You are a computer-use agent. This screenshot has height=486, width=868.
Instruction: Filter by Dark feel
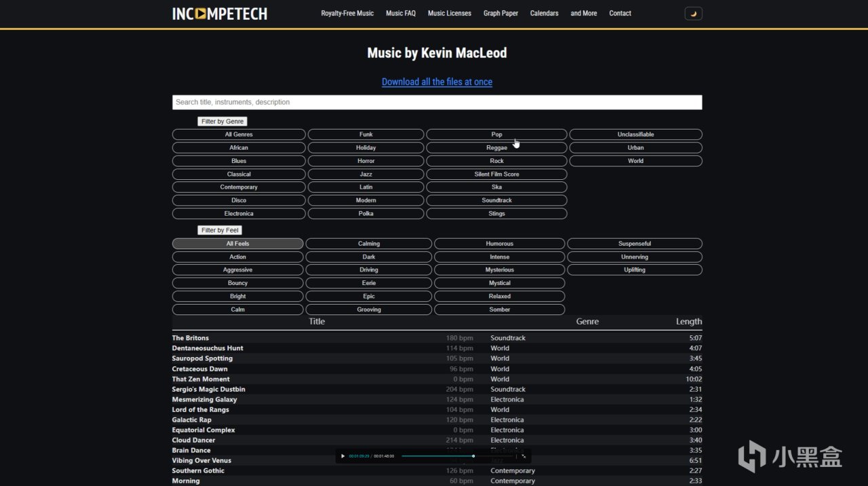point(369,257)
